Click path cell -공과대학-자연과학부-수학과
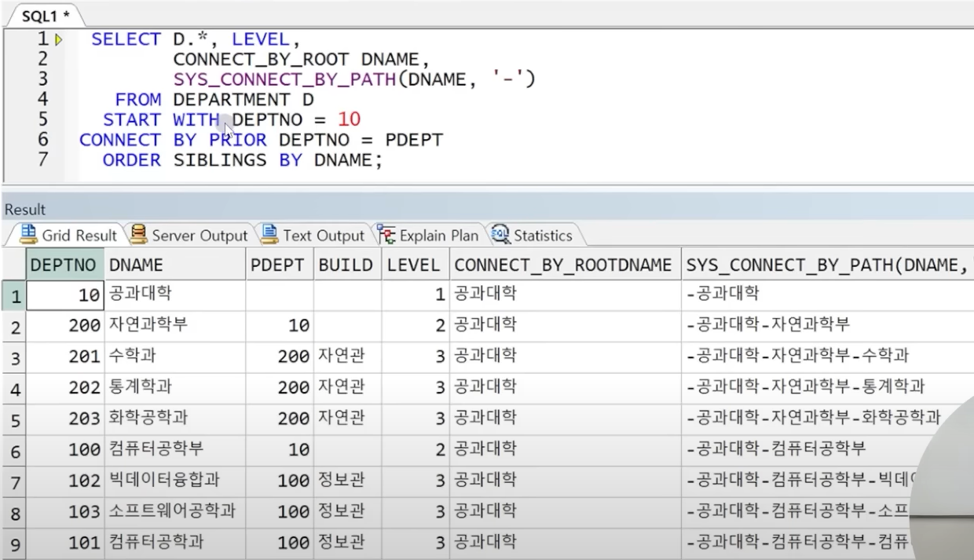974x560 pixels. 827,357
